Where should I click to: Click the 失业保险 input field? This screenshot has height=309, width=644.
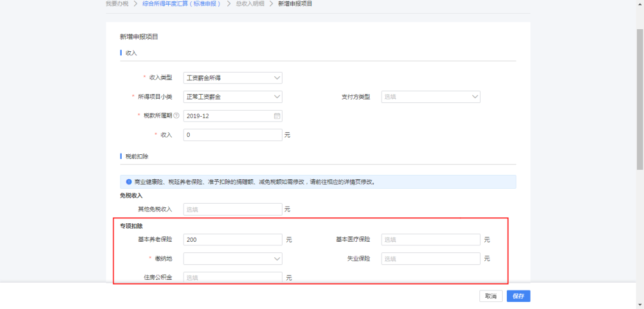coord(431,258)
